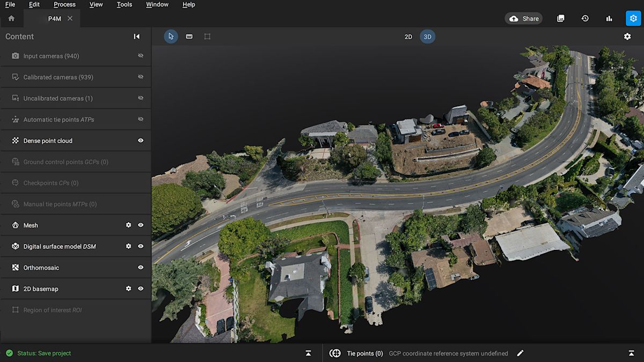Select the region of interest drawing tool
Viewport: 644px width, 362px height.
207,36
